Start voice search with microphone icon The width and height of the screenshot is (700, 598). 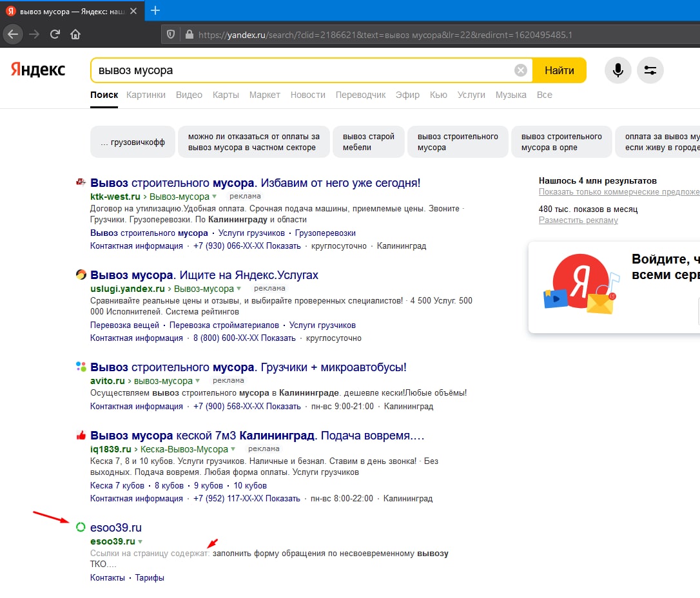point(618,70)
